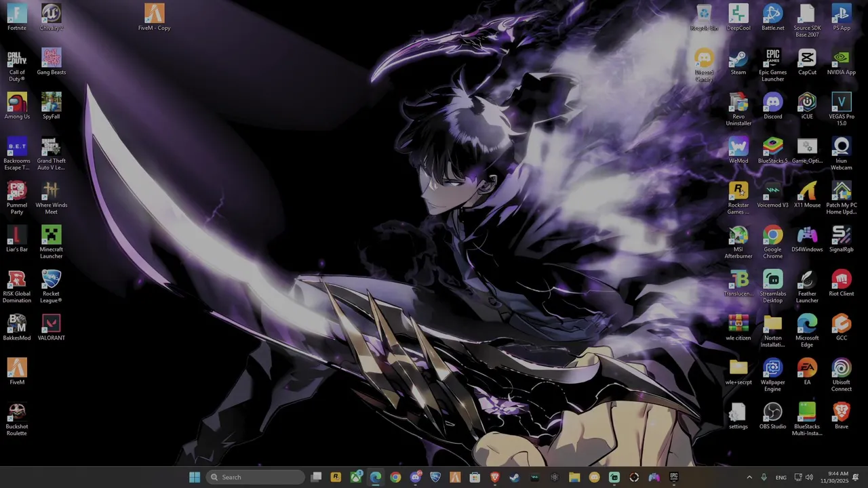
Task: Open the Recycle Bin on the desktop
Action: pyautogui.click(x=704, y=17)
